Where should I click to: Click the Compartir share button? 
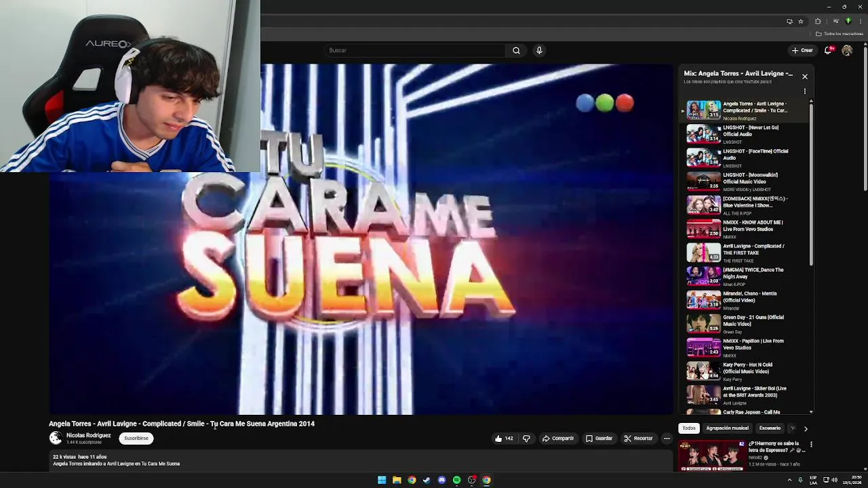point(557,439)
